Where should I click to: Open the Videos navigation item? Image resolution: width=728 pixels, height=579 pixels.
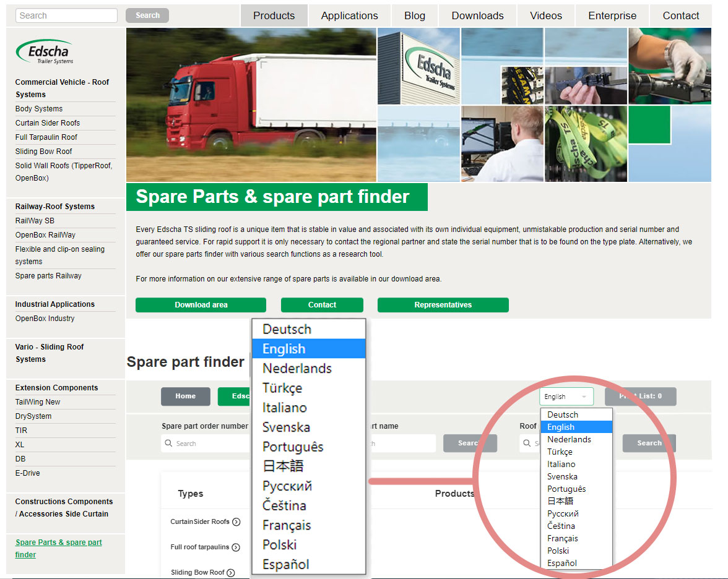click(546, 16)
